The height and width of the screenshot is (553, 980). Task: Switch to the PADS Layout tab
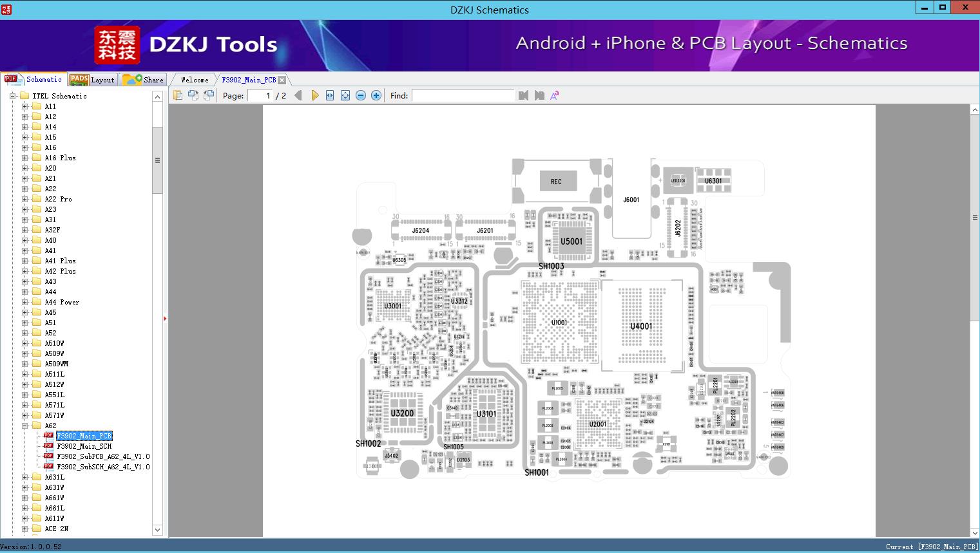pyautogui.click(x=92, y=80)
